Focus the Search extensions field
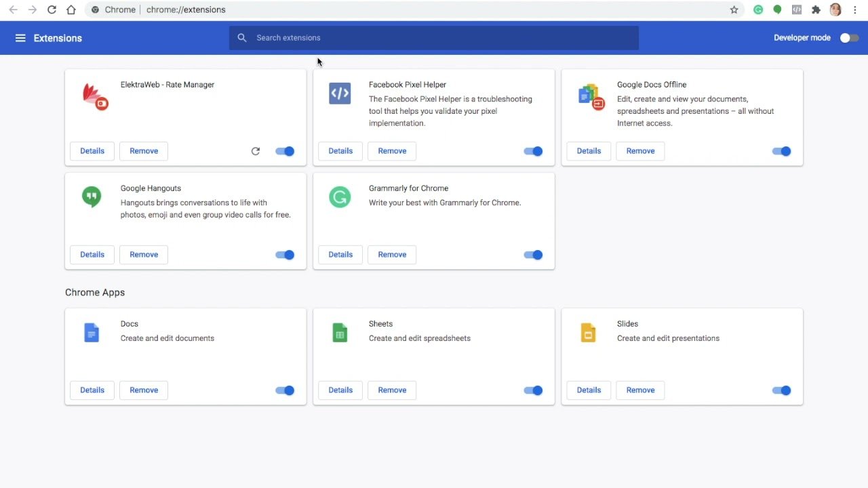The height and width of the screenshot is (488, 868). click(434, 38)
